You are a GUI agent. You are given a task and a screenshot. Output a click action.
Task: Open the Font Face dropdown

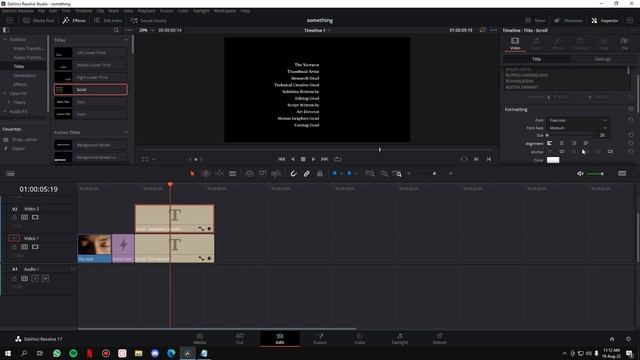(578, 128)
